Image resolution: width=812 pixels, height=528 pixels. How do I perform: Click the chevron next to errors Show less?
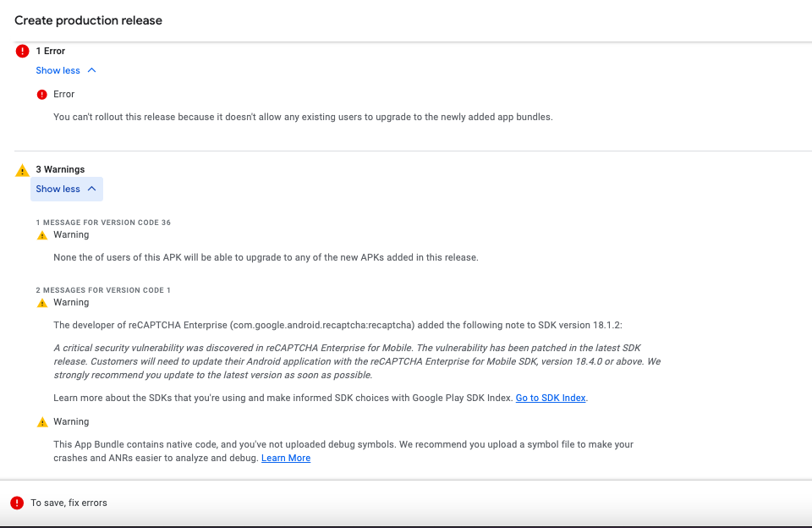pos(91,70)
